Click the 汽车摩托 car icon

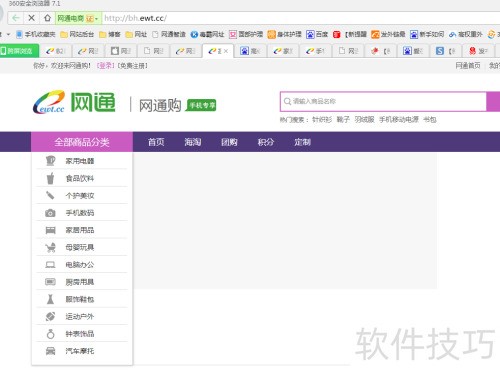pos(50,351)
